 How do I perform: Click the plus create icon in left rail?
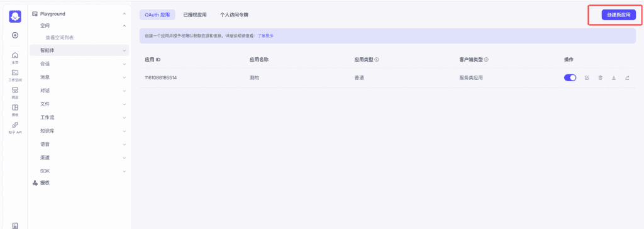15,35
